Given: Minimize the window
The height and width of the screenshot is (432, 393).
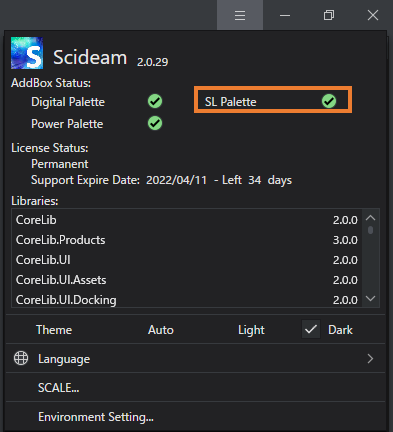Looking at the screenshot, I should 285,15.
